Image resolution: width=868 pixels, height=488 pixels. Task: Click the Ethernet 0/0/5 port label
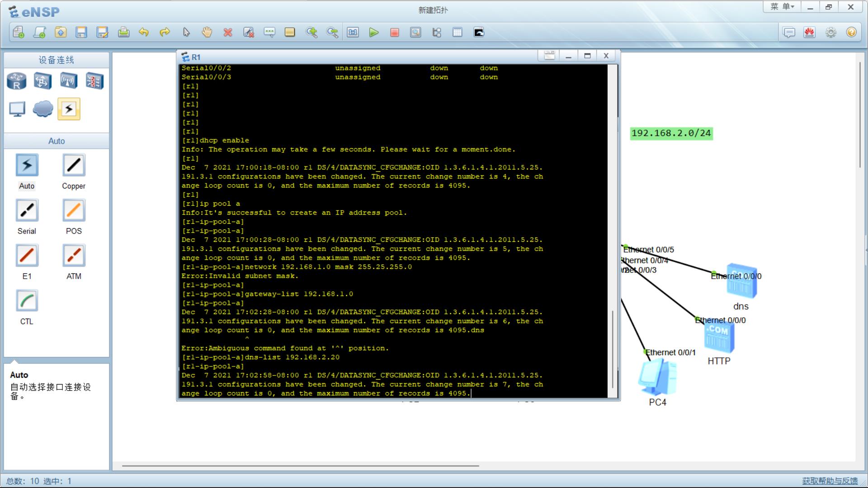pos(649,249)
